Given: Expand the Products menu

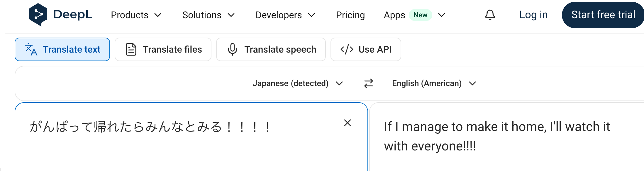Looking at the screenshot, I should 136,15.
